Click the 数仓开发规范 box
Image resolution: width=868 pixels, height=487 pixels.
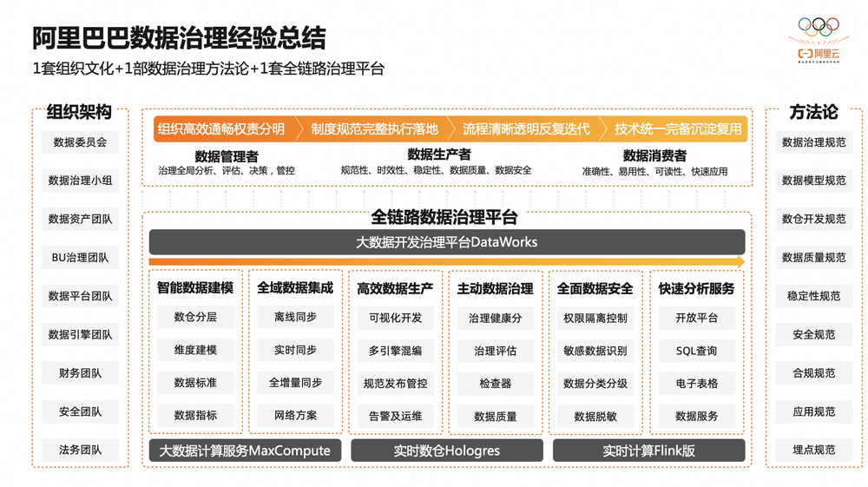coord(814,219)
